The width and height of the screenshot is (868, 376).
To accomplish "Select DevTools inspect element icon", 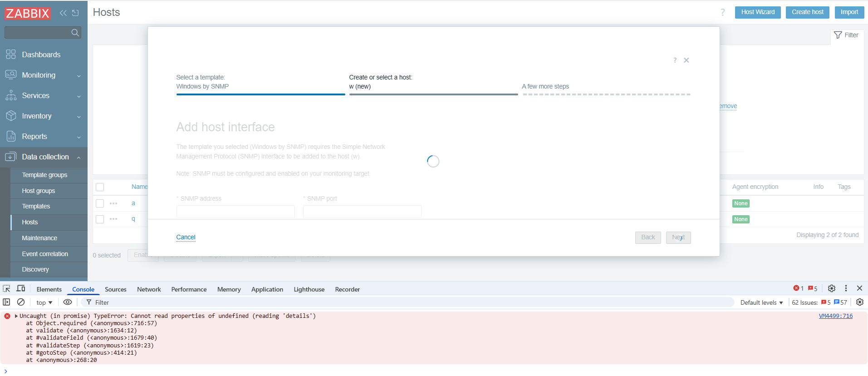I will point(6,289).
